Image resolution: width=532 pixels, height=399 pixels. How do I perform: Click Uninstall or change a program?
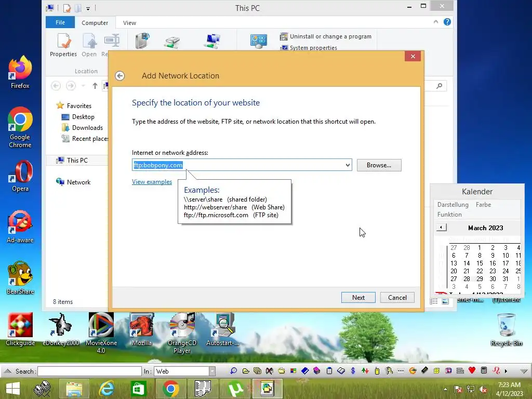pyautogui.click(x=326, y=36)
